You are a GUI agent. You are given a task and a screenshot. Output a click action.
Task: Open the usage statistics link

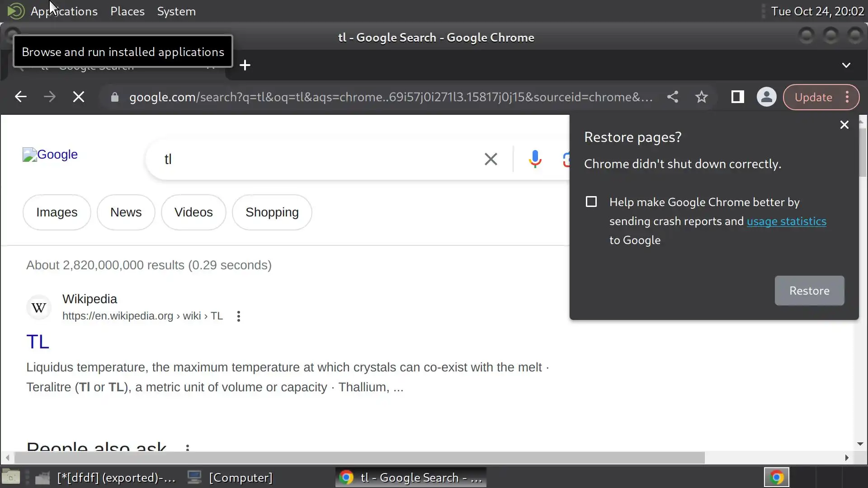pos(786,221)
